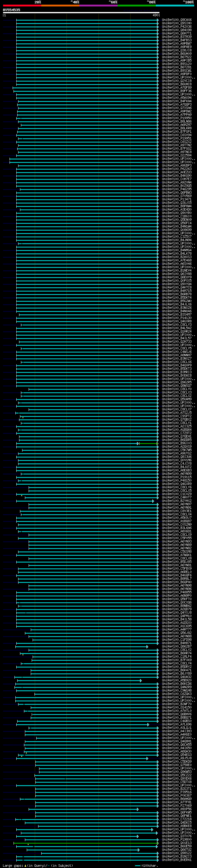Viewport: 197px width, 868px height.
Task: Click the green alignment bar for UniRef100_B9GI03
Action: coord(148,443)
